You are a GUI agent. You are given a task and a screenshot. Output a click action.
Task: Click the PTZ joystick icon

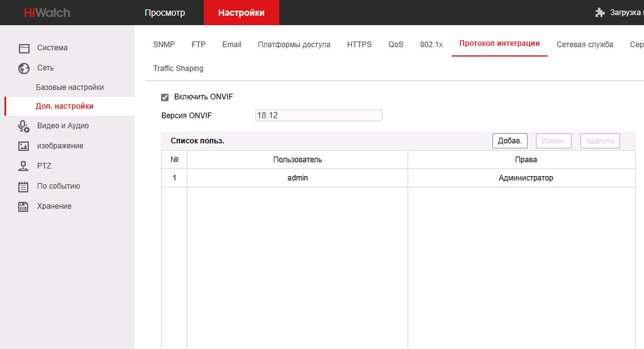[x=23, y=166]
